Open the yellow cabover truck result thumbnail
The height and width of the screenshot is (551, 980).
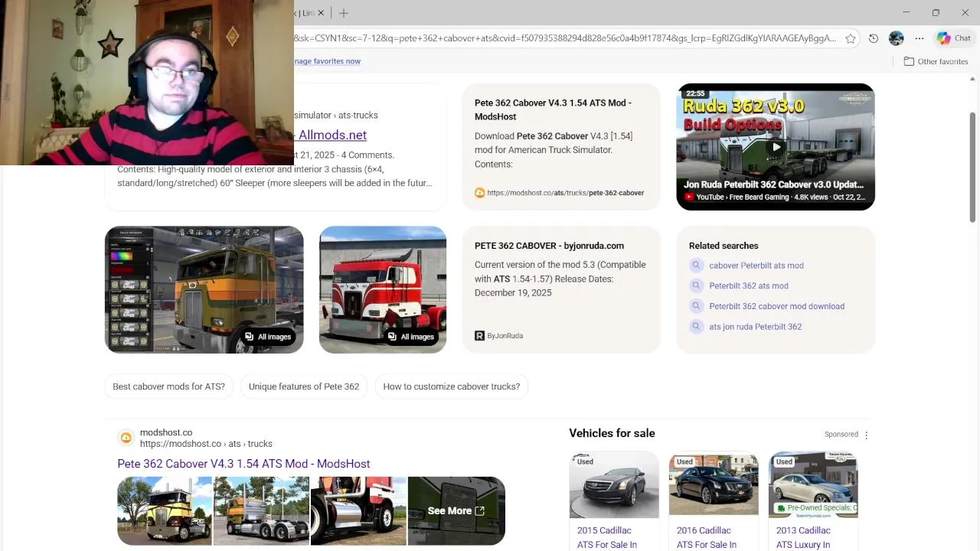tap(165, 511)
